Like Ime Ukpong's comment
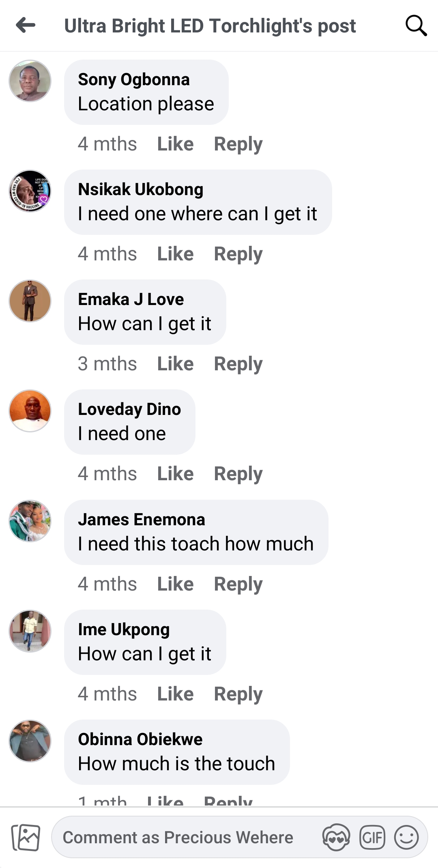This screenshot has height=868, width=438. pos(175,694)
